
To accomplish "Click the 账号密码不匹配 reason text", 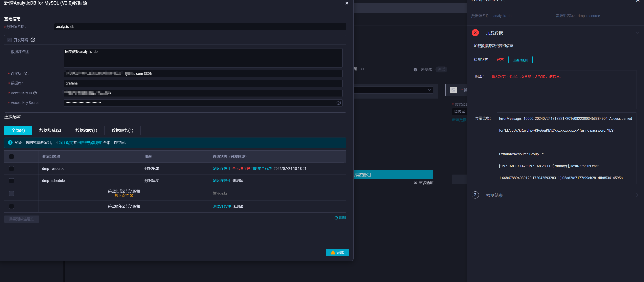I will pyautogui.click(x=527, y=76).
